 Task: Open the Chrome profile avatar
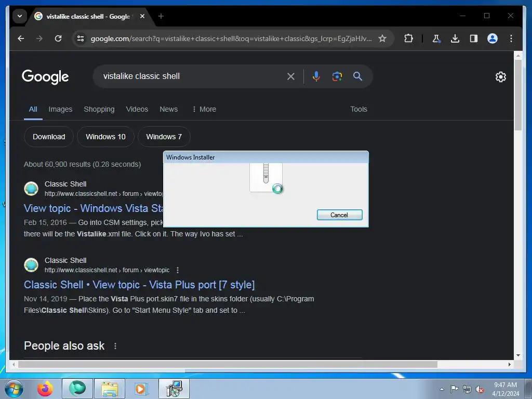tap(493, 38)
